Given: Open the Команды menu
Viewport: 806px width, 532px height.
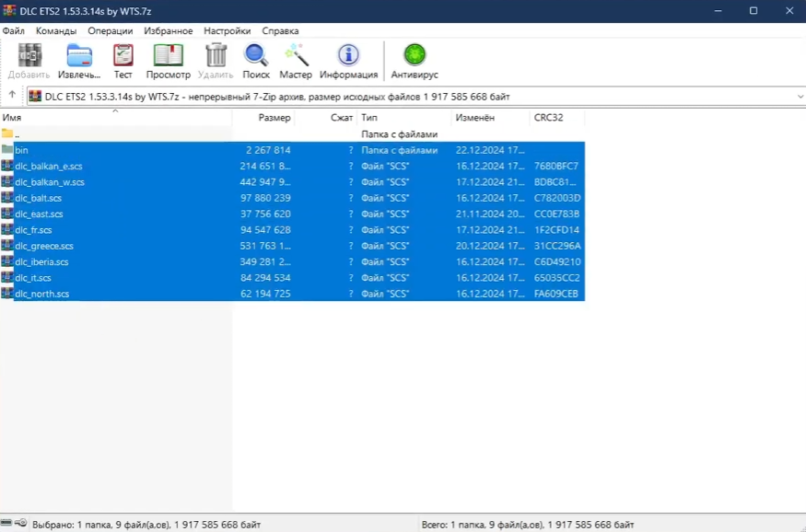Looking at the screenshot, I should pos(56,30).
